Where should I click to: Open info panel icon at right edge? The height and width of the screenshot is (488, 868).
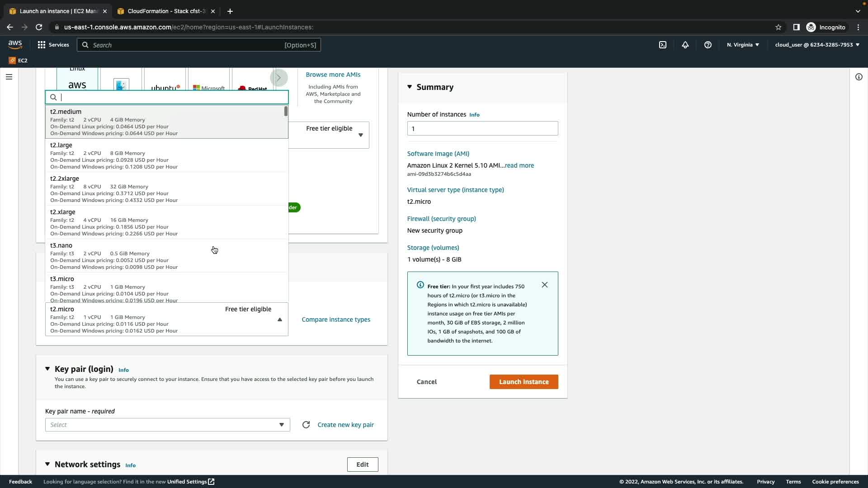(859, 77)
